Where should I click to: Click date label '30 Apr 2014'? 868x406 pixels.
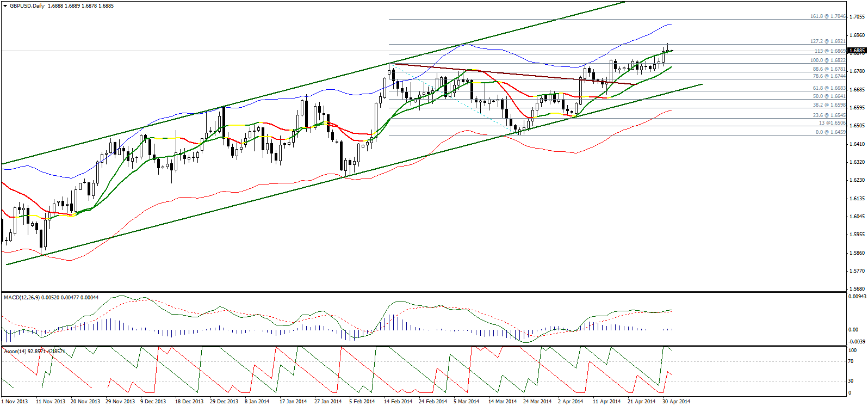point(677,402)
